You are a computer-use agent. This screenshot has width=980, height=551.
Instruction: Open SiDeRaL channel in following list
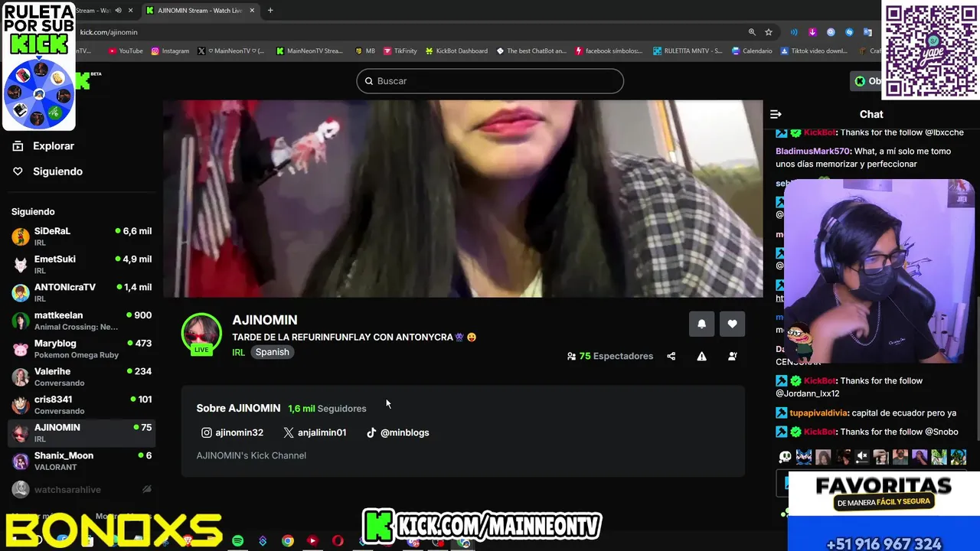(x=81, y=236)
